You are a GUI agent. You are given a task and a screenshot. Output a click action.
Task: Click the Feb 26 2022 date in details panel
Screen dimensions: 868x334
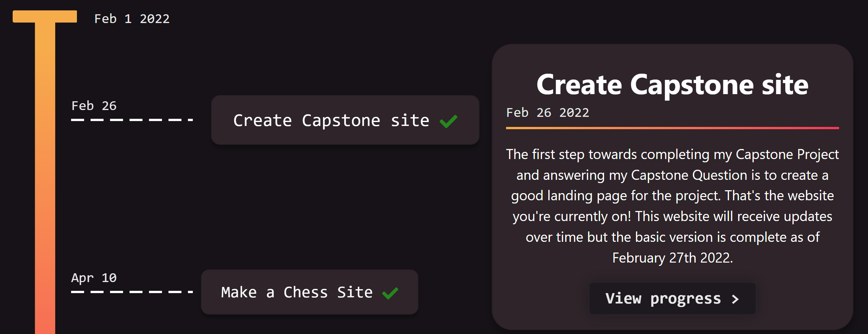point(548,113)
